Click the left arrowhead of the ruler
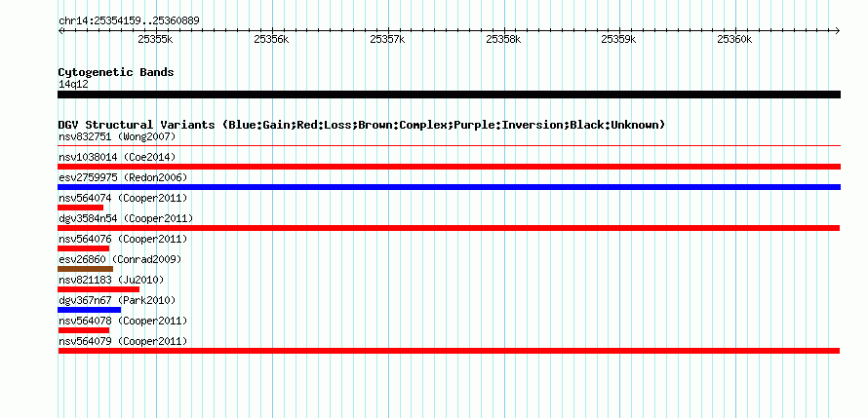Screen dimensions: 868x418 pos(60,30)
